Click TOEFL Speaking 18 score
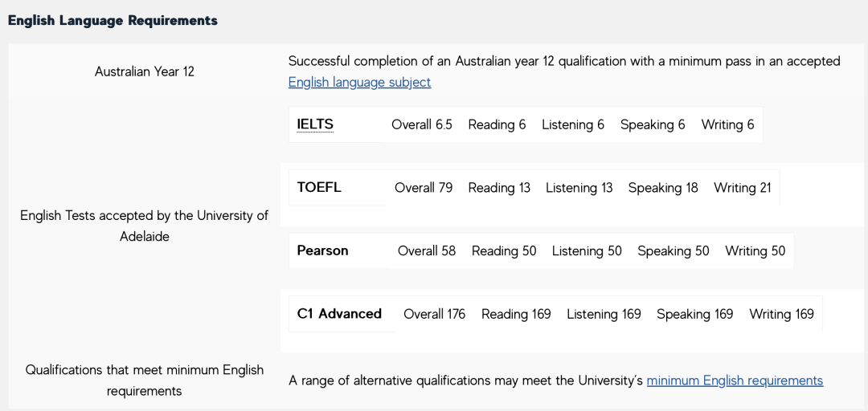Viewport: 868px width, 411px height. pyautogui.click(x=663, y=188)
